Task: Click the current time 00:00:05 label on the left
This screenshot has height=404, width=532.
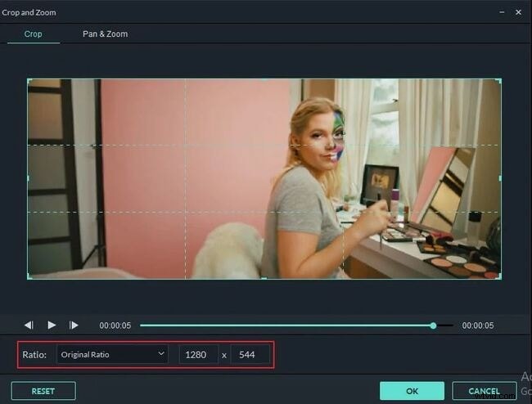Action: tap(115, 325)
